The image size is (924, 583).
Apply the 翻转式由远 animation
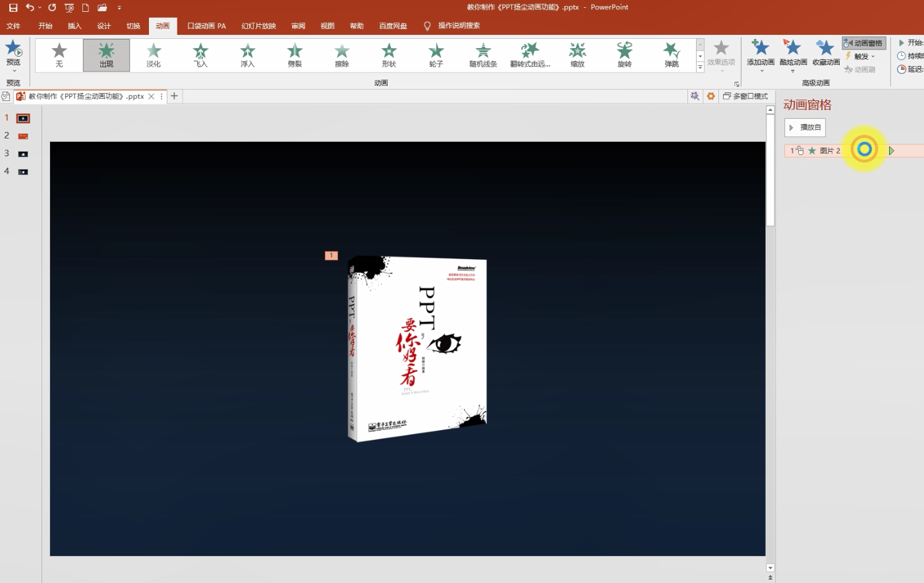coord(530,55)
